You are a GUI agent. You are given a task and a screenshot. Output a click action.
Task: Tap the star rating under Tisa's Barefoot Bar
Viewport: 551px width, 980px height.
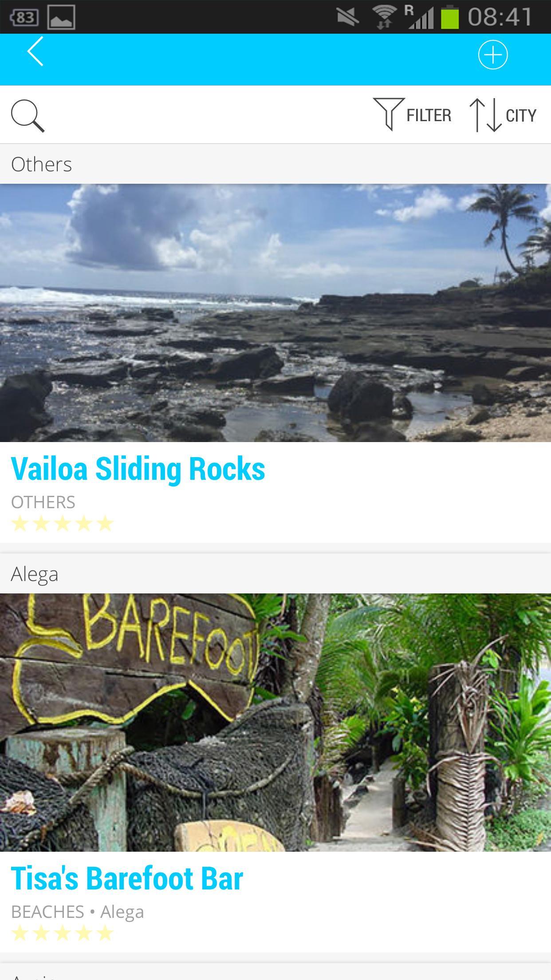(62, 933)
